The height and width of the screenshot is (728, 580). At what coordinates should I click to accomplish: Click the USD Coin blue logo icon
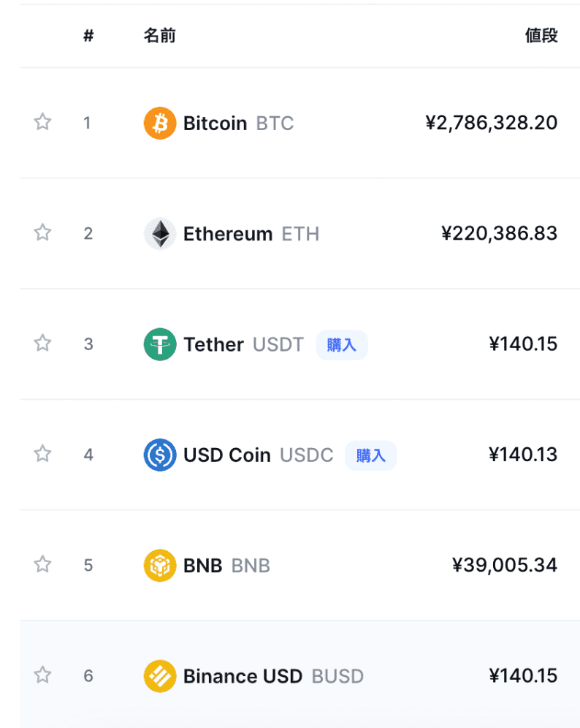[160, 455]
